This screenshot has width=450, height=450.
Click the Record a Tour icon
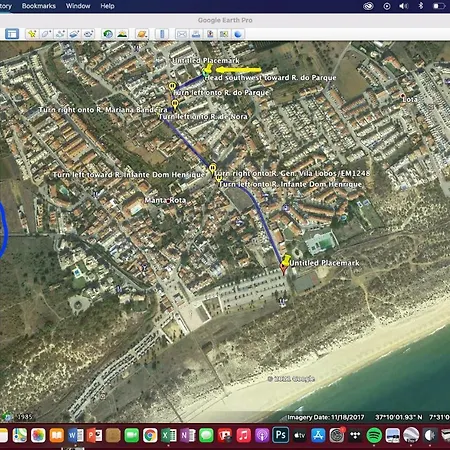point(89,34)
